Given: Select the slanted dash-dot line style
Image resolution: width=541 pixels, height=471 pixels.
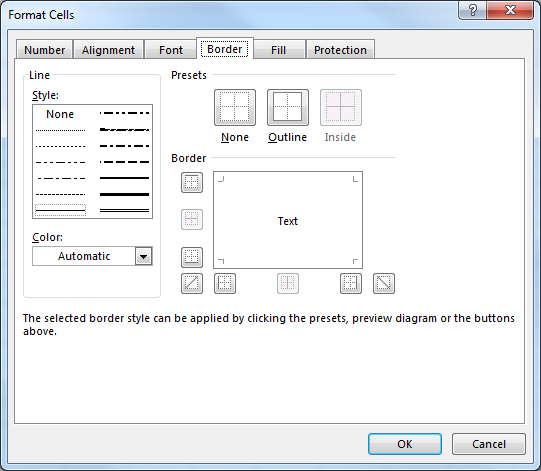Looking at the screenshot, I should click(124, 130).
